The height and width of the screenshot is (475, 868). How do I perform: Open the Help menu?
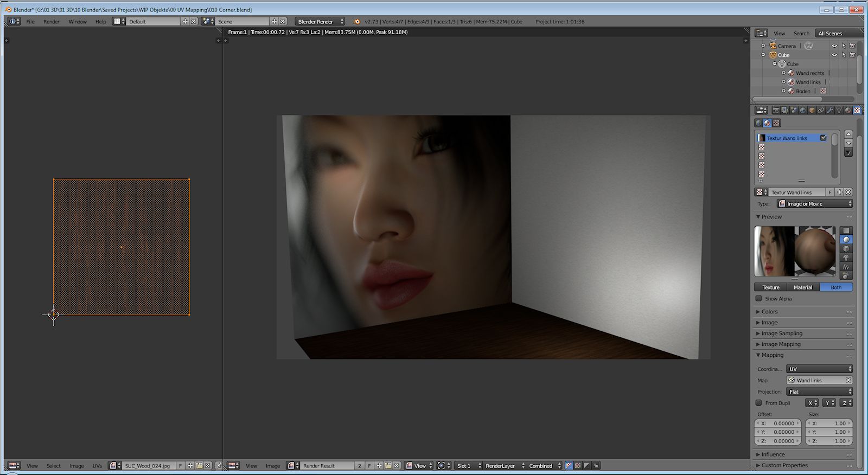(x=101, y=22)
